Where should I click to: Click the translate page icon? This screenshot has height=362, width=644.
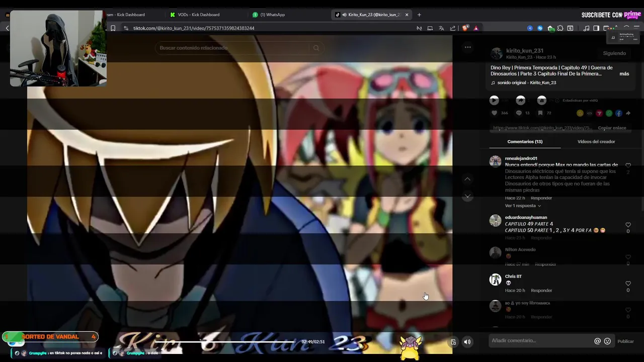441,28
